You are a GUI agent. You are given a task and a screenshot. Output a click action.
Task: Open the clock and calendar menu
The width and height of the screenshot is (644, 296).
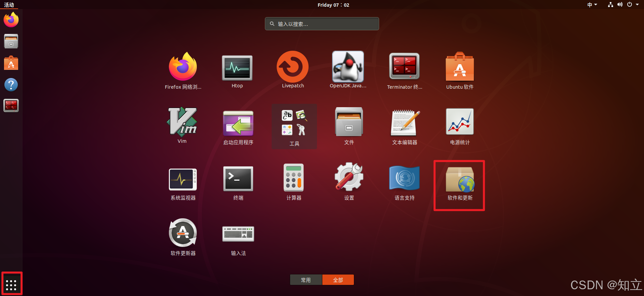click(x=333, y=5)
